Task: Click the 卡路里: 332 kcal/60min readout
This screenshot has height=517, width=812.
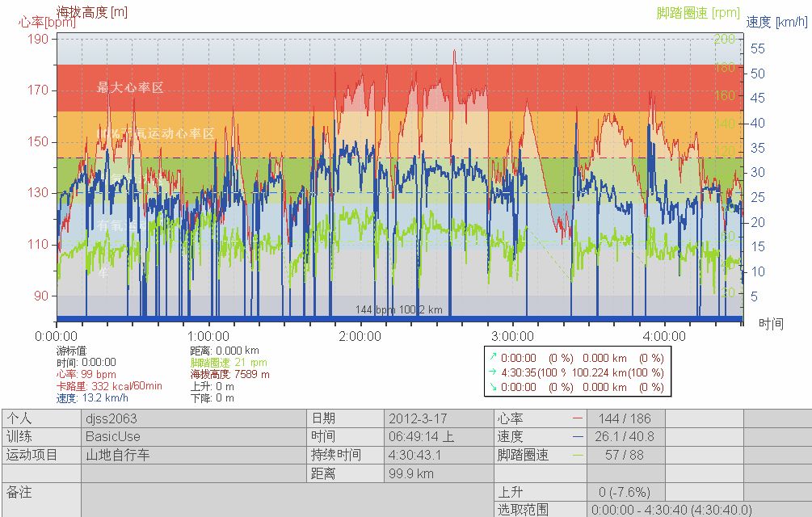Action: coord(109,386)
